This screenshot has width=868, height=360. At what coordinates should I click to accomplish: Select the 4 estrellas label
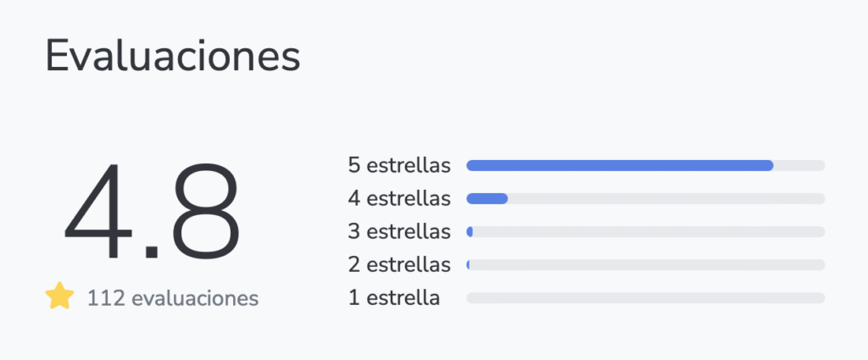[x=399, y=198]
